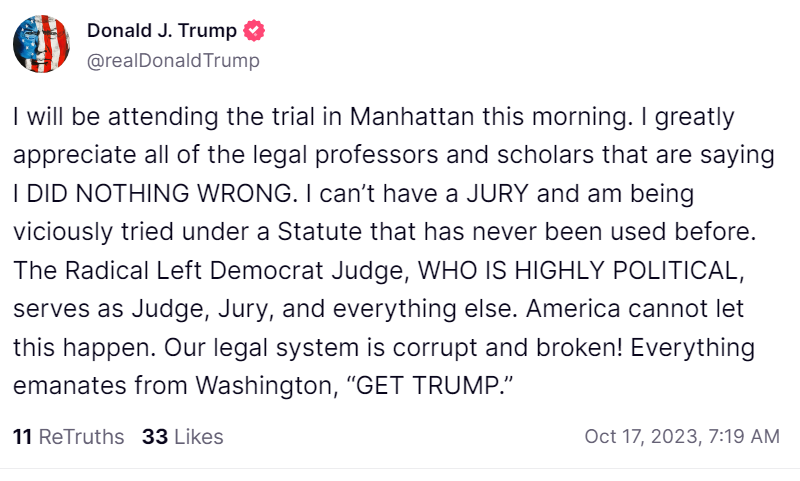The height and width of the screenshot is (481, 800).
Task: Click the red verified badge icon
Action: click(x=254, y=31)
